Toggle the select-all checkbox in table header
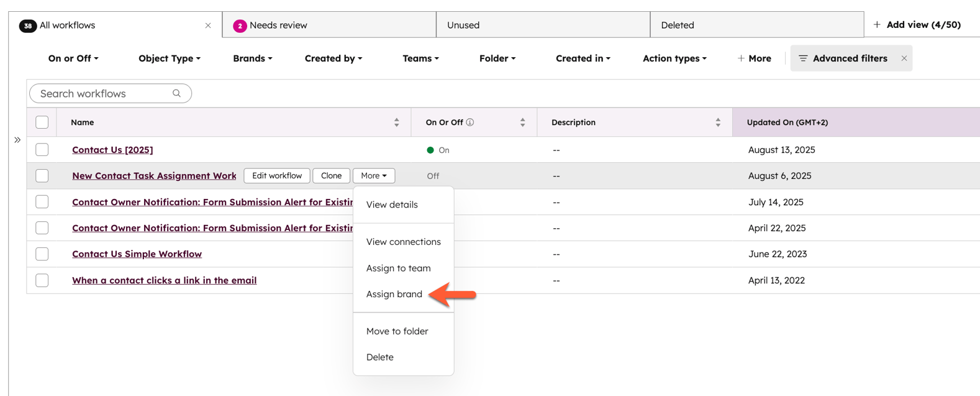 (x=42, y=122)
